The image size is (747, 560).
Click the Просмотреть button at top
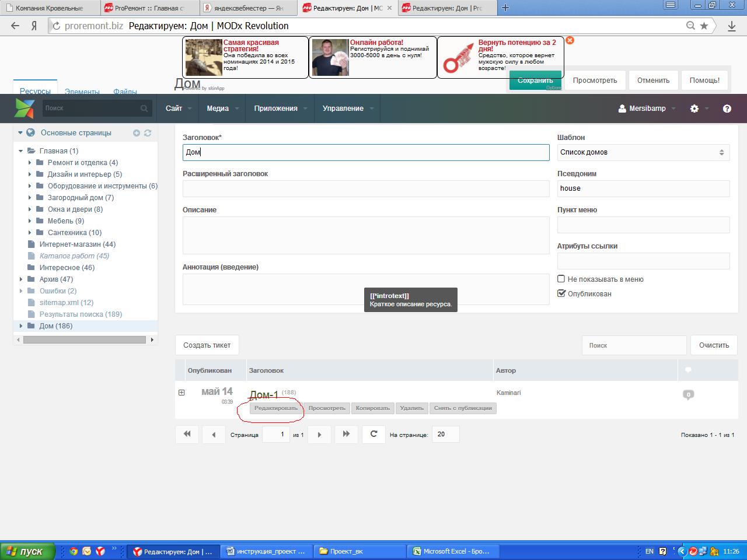tap(595, 80)
